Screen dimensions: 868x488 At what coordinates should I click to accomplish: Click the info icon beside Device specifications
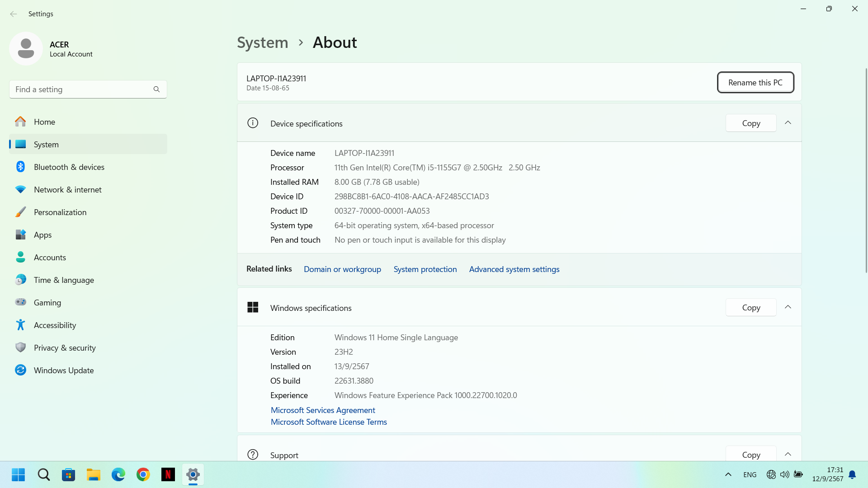253,123
